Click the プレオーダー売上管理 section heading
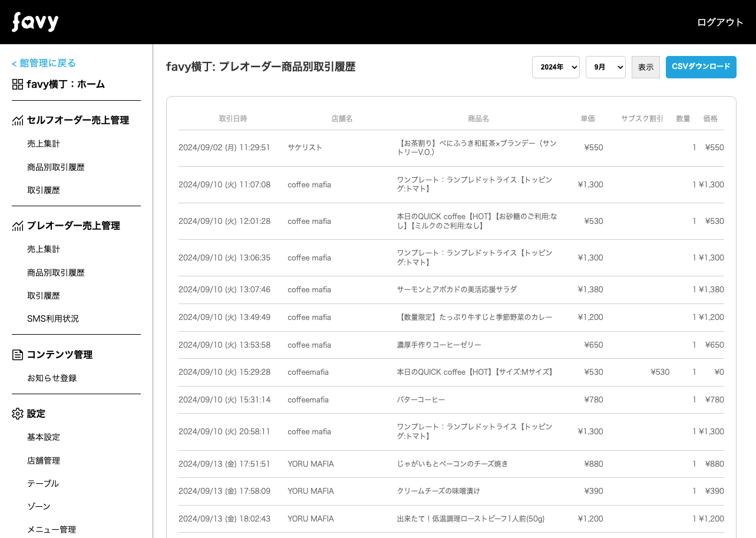 pyautogui.click(x=74, y=226)
